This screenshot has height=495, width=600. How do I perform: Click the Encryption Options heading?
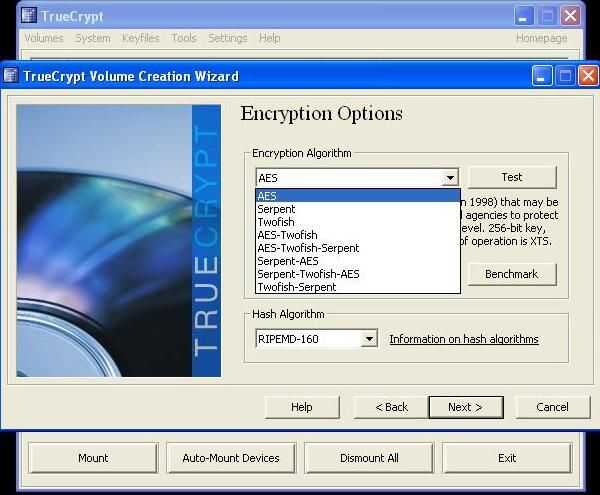(321, 114)
